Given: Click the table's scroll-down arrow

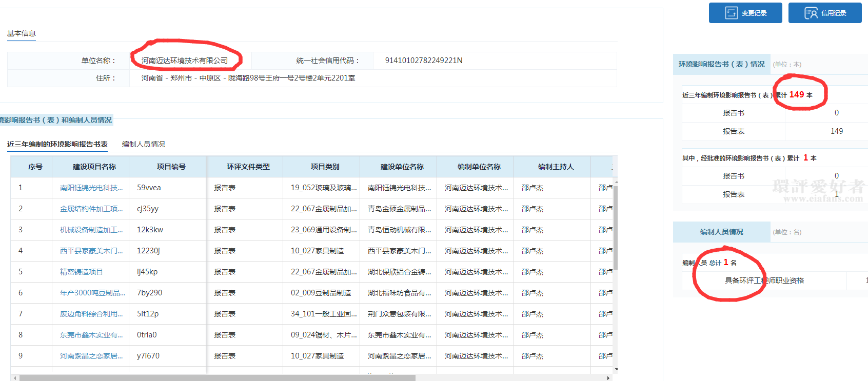Looking at the screenshot, I should click(616, 369).
